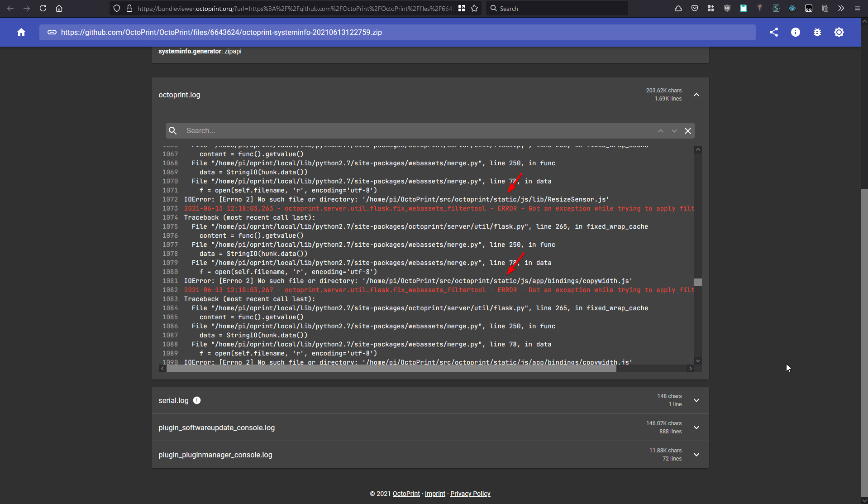This screenshot has width=868, height=504.
Task: Share the bundle via the share icon
Action: (774, 32)
